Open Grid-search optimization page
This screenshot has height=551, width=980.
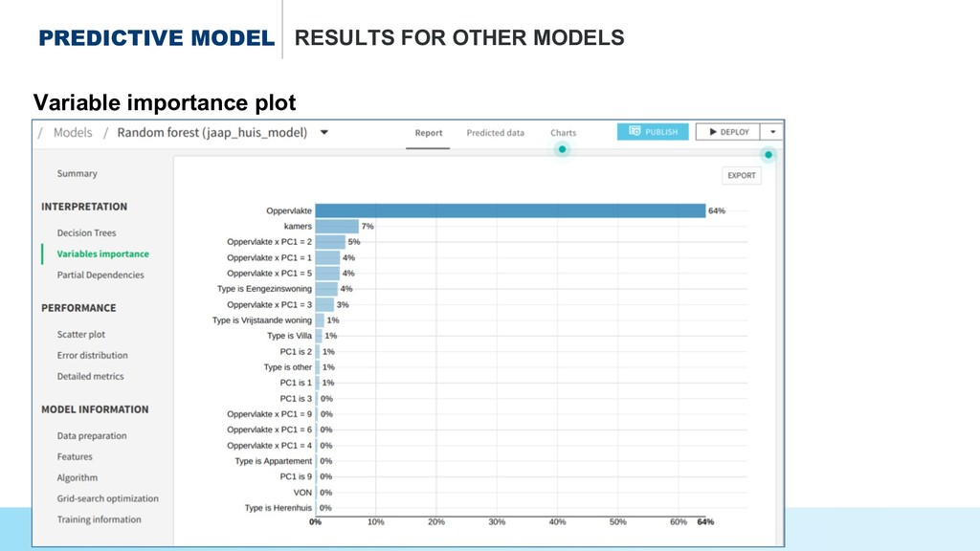107,498
